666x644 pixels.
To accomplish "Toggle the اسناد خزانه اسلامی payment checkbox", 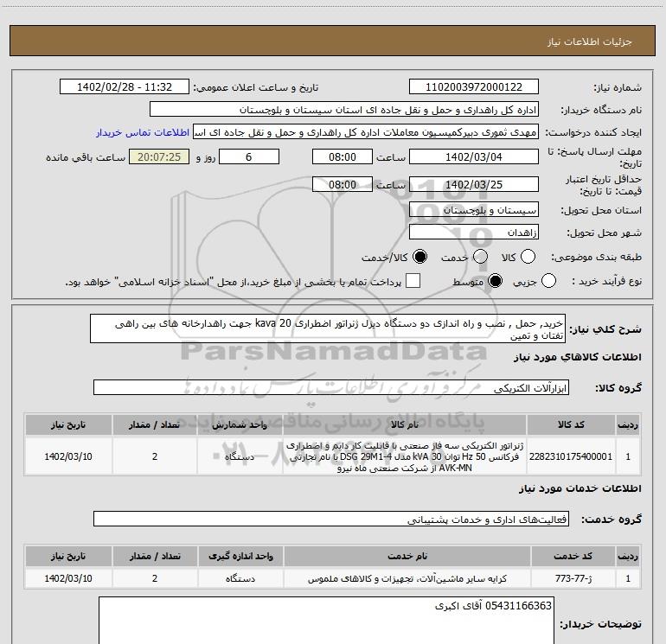I will pos(413,281).
